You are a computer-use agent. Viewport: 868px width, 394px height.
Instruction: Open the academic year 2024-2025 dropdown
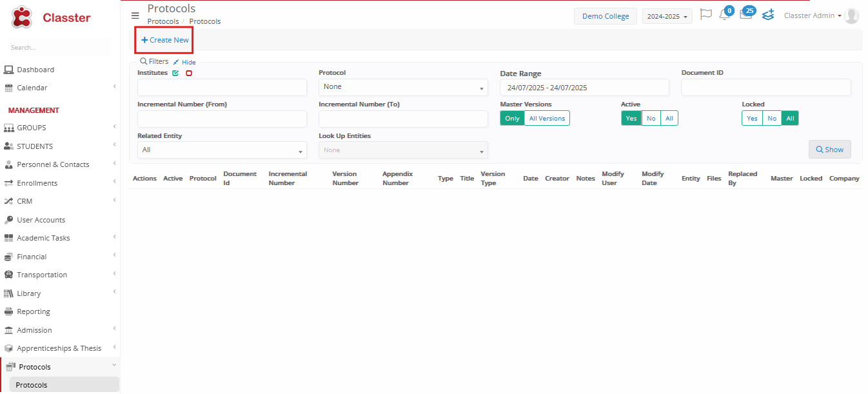667,16
